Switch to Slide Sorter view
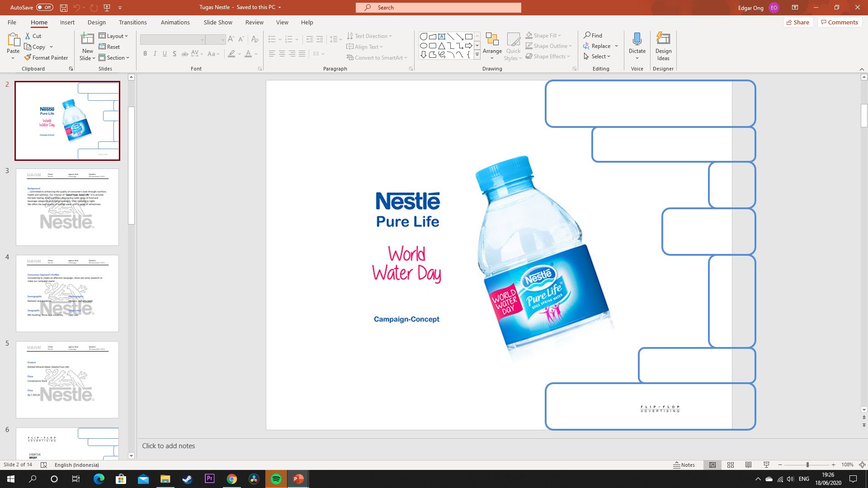Image resolution: width=868 pixels, height=488 pixels. coord(731,465)
